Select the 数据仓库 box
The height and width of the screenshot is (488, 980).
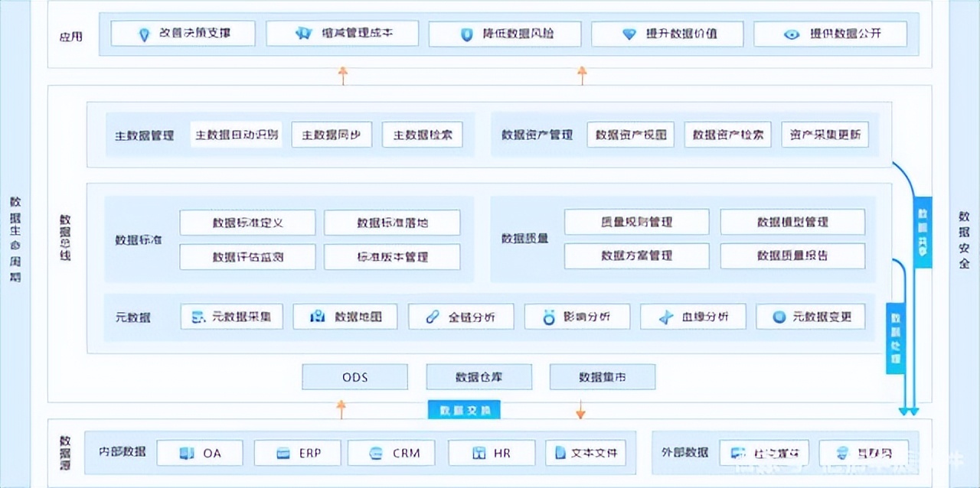479,376
